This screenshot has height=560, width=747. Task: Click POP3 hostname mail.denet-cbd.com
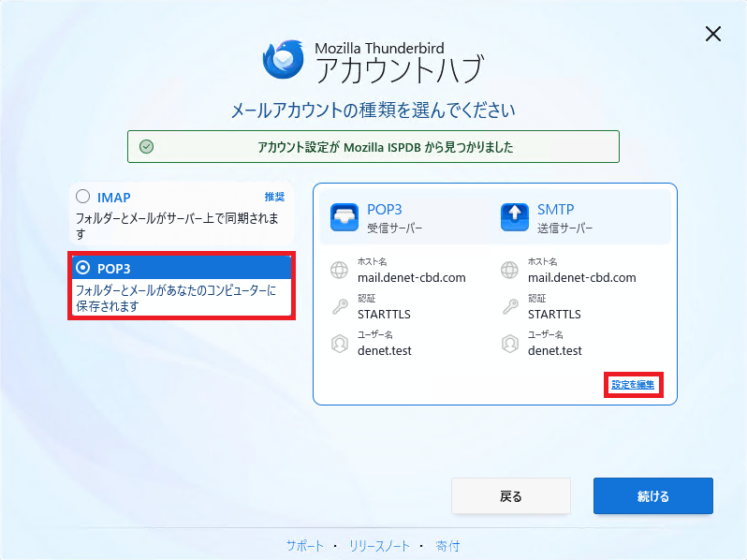(412, 277)
